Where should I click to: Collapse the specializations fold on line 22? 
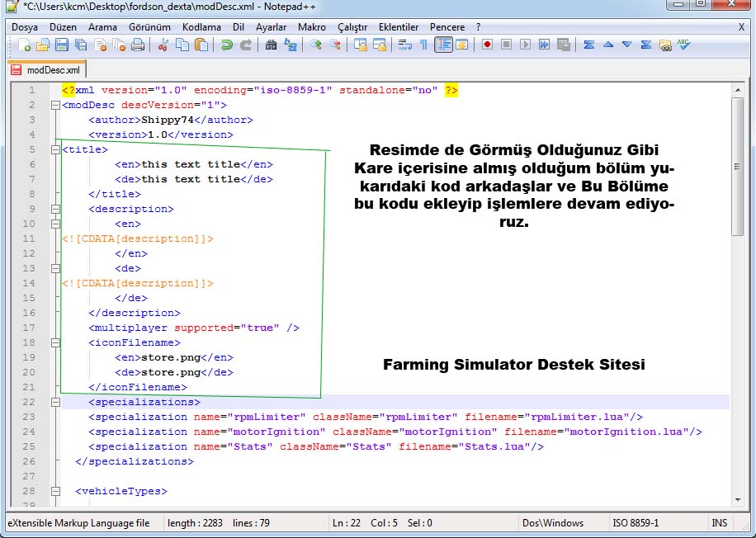(54, 403)
